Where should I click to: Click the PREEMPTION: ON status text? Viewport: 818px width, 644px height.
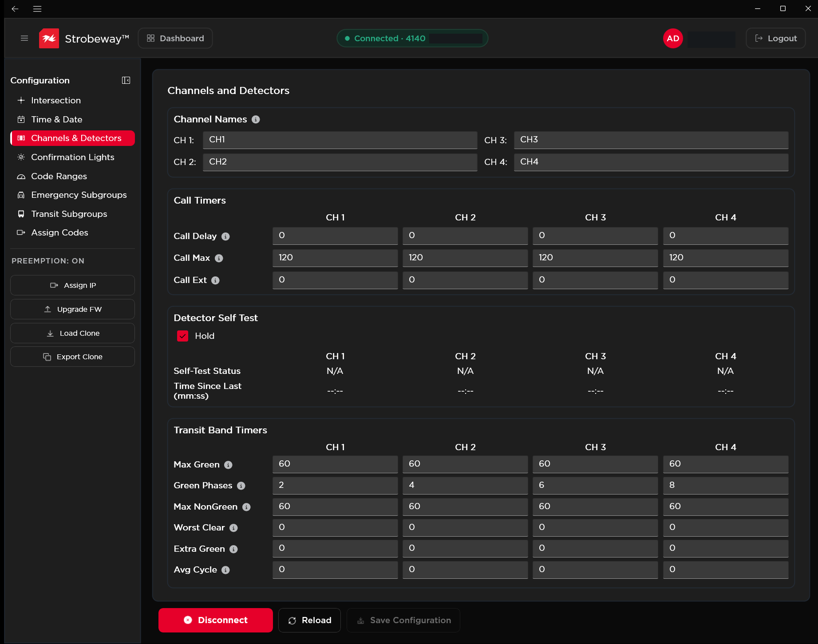(48, 261)
